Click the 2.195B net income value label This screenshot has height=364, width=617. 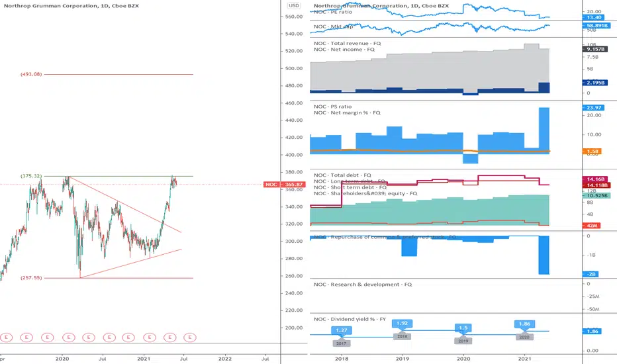tap(595, 83)
